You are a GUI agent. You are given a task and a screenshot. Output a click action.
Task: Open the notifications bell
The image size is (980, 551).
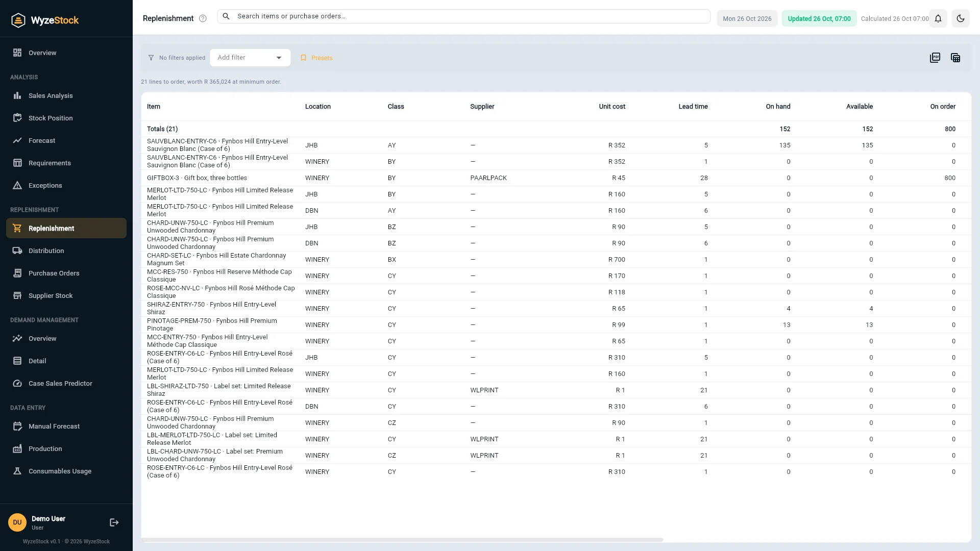point(938,19)
